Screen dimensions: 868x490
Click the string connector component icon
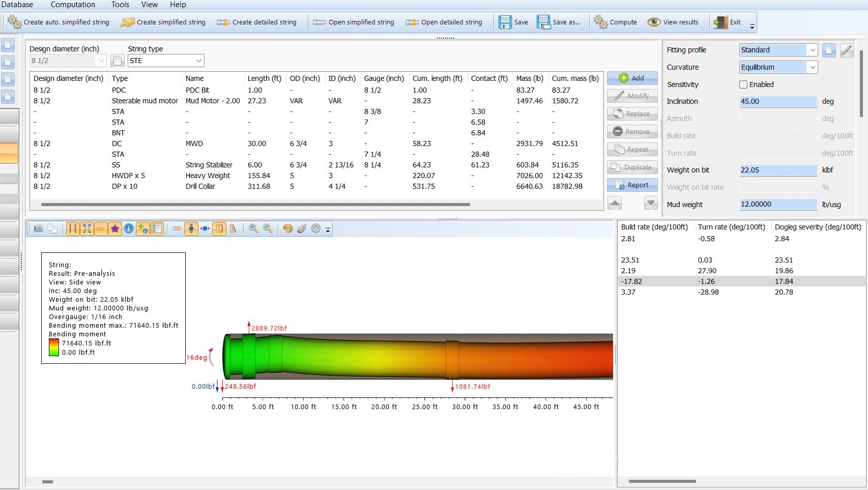pos(177,228)
